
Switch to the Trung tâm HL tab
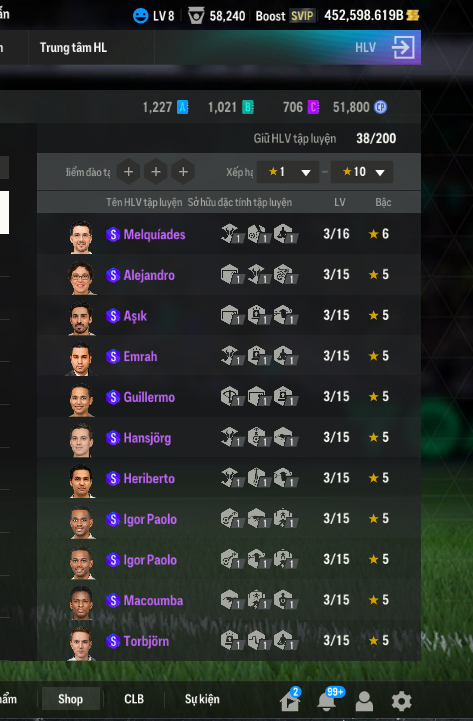[x=73, y=47]
